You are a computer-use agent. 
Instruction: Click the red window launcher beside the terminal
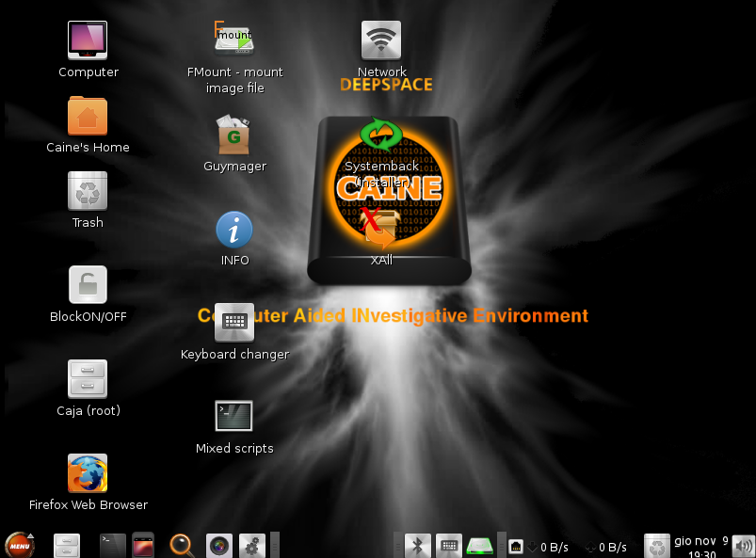[x=143, y=546]
